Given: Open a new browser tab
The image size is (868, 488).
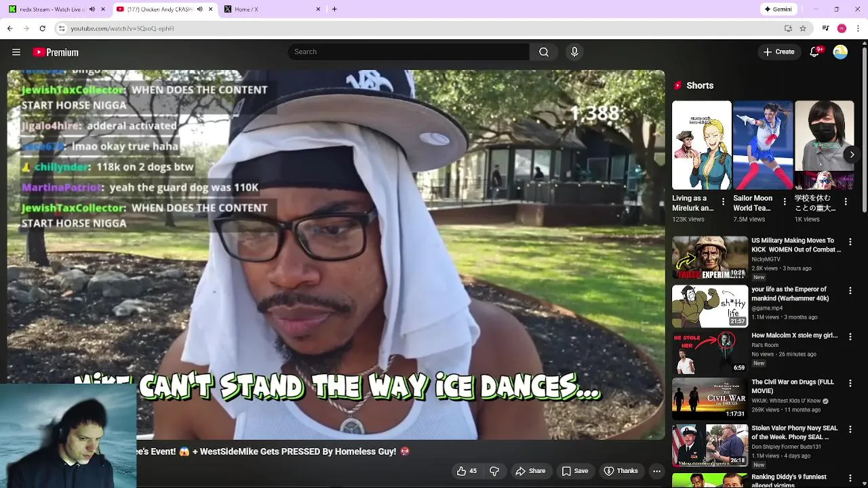Looking at the screenshot, I should point(334,9).
